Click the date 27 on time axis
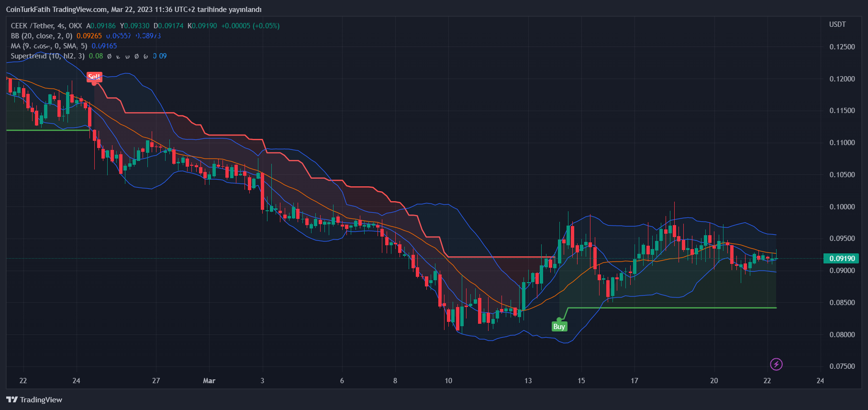The height and width of the screenshot is (410, 868). (156, 381)
